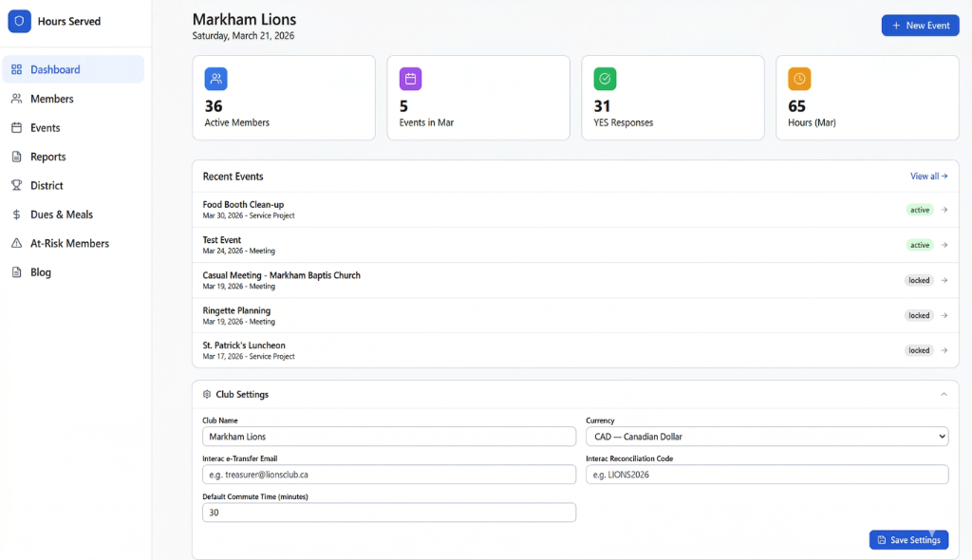Create a New Event
The height and width of the screenshot is (560, 972).
pyautogui.click(x=920, y=26)
